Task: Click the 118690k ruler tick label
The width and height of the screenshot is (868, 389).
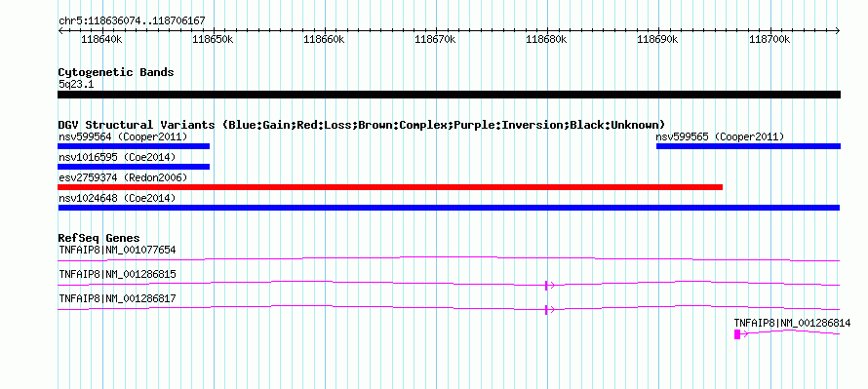Action: coord(658,40)
